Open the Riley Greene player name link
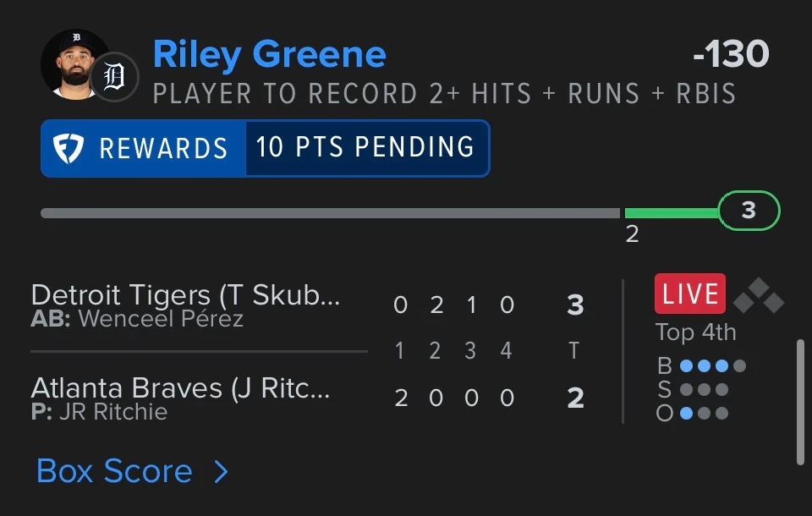Image resolution: width=812 pixels, height=516 pixels. tap(269, 53)
